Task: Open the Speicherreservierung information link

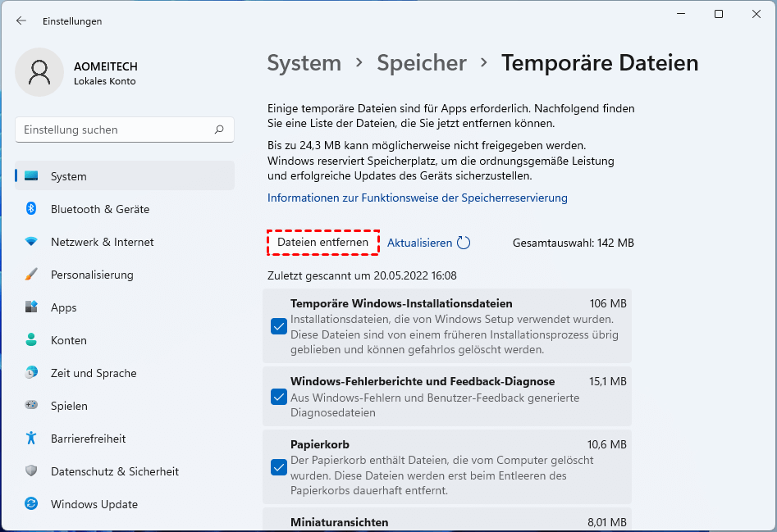Action: (418, 198)
